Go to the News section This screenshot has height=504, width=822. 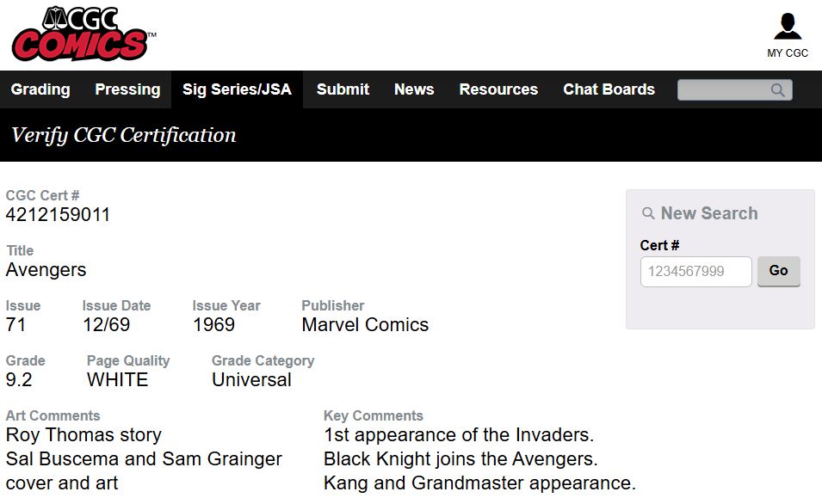(x=414, y=89)
